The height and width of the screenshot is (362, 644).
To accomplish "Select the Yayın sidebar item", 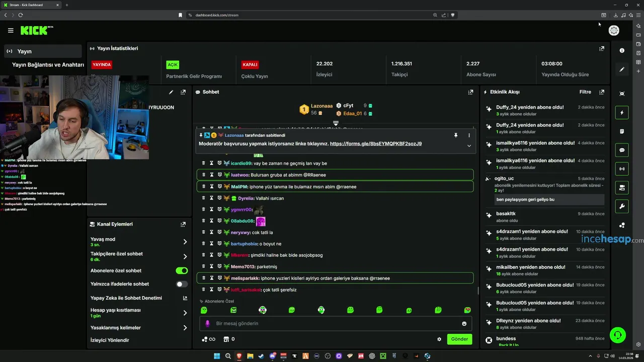I will tap(43, 51).
